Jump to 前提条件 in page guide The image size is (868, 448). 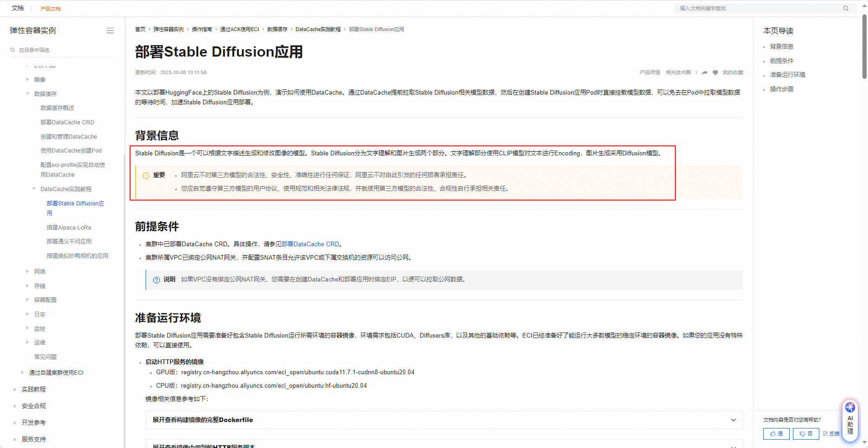pos(782,61)
